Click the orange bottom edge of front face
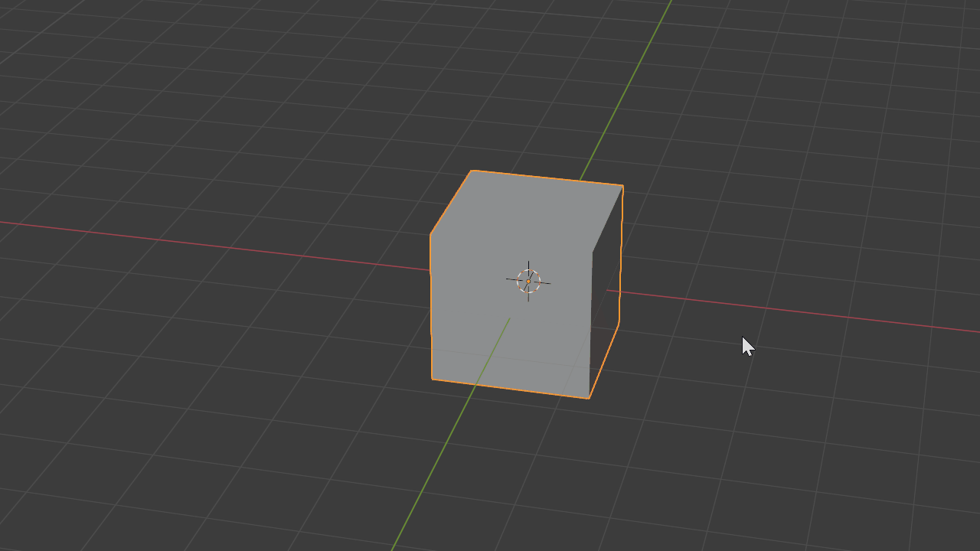The image size is (980, 551). (x=511, y=389)
